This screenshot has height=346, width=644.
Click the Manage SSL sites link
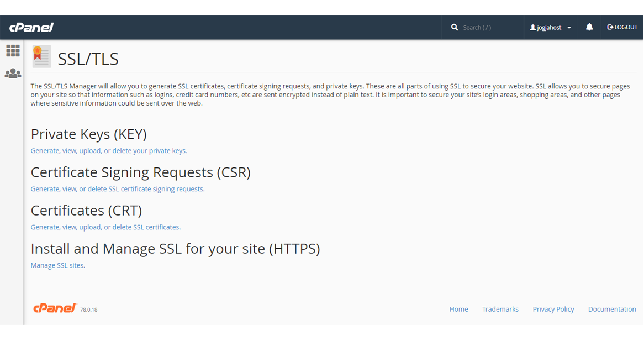pyautogui.click(x=57, y=265)
